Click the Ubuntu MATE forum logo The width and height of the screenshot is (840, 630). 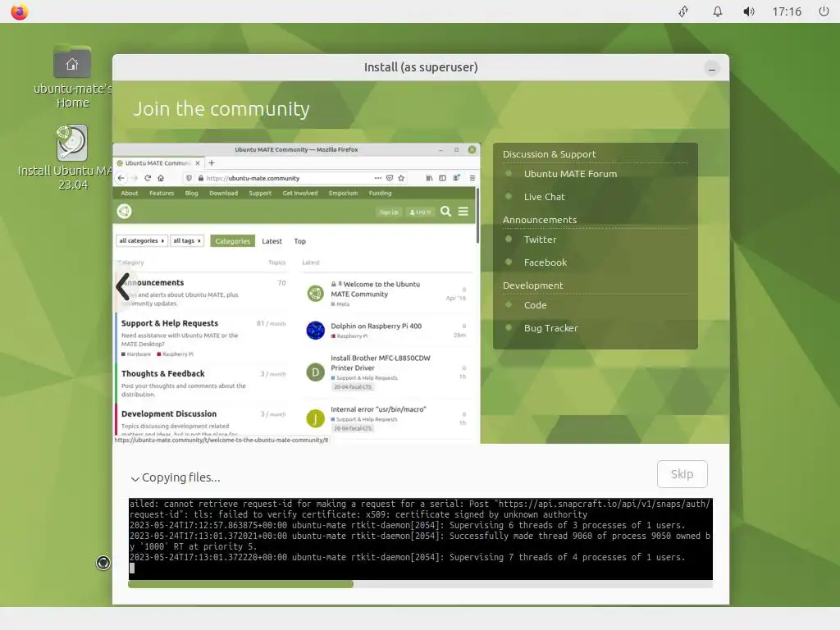point(125,212)
